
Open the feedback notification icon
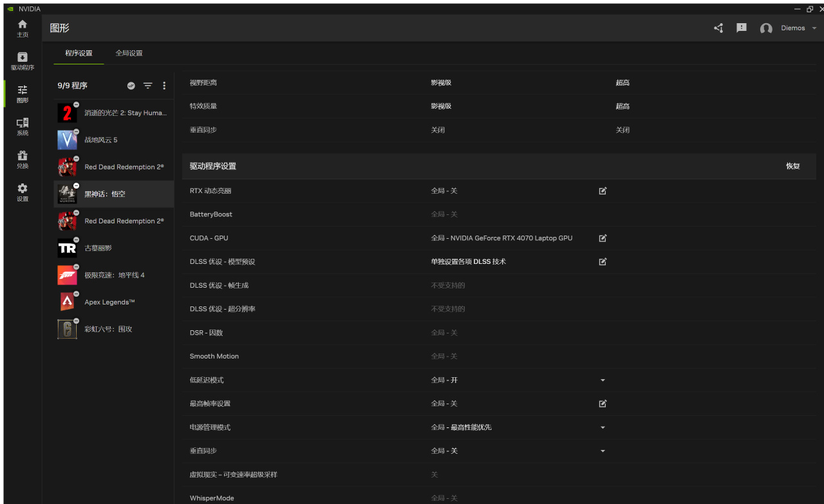click(742, 28)
